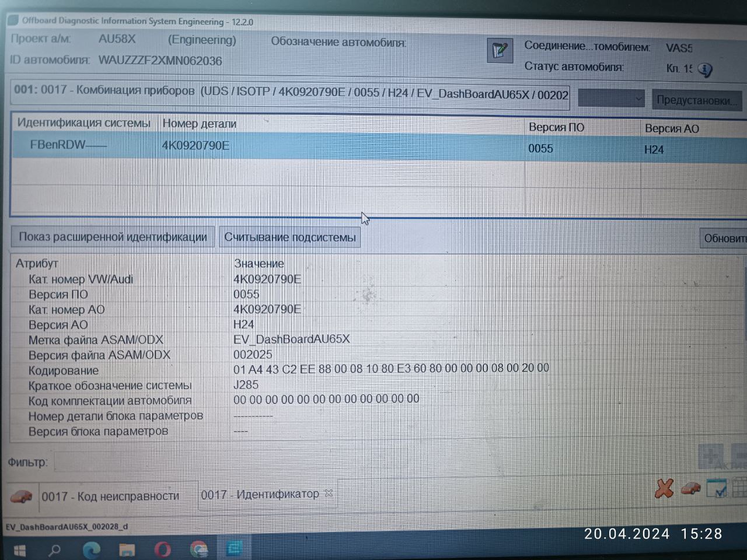Close the 0017 - Идентификатор tab
747x560 pixels.
pos(329,493)
